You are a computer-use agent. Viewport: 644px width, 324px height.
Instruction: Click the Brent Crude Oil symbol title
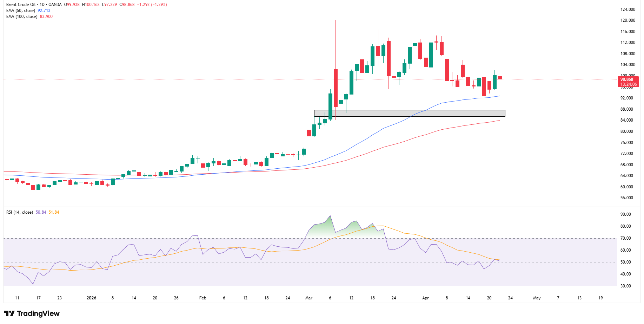pos(21,5)
